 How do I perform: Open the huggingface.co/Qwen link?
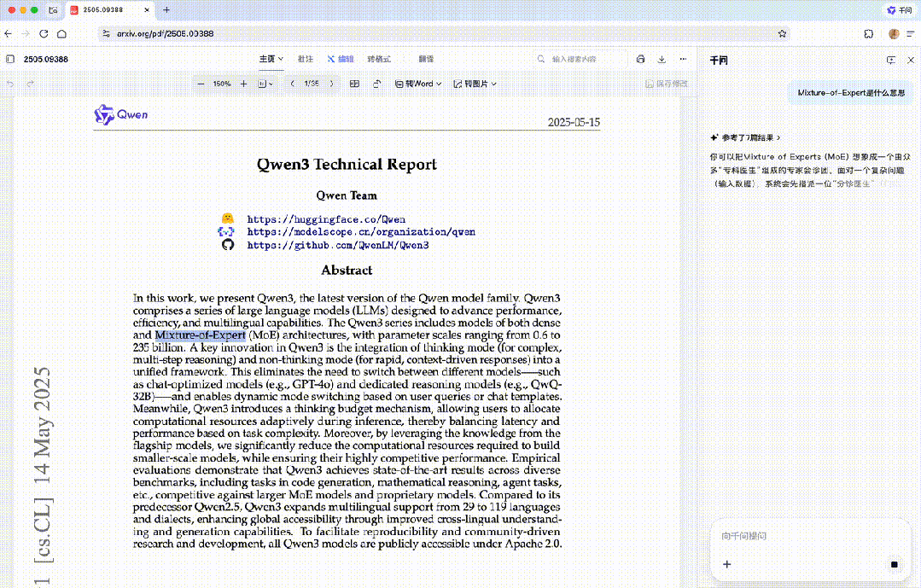[x=326, y=219]
